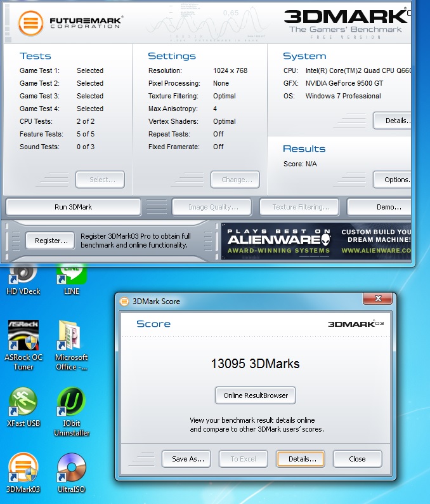Save score with Save As button

[186, 459]
